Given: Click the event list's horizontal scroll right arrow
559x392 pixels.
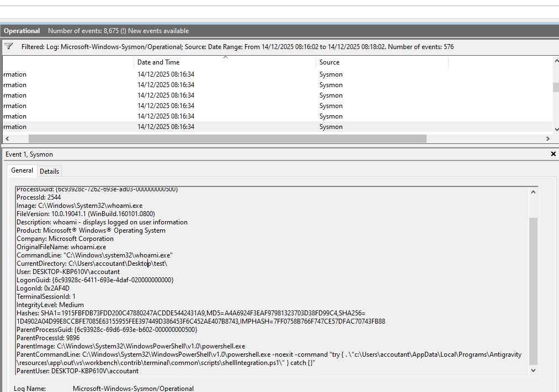Looking at the screenshot, I should click(x=548, y=139).
